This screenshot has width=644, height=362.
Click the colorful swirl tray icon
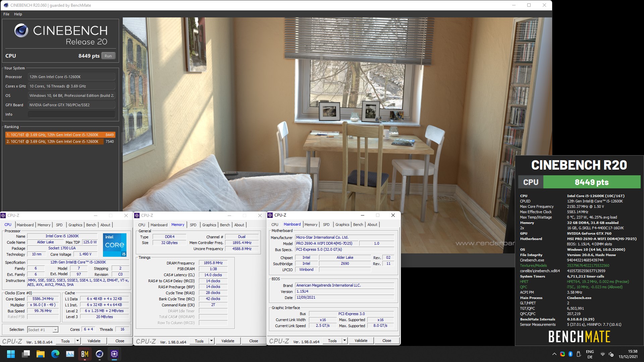point(562,354)
